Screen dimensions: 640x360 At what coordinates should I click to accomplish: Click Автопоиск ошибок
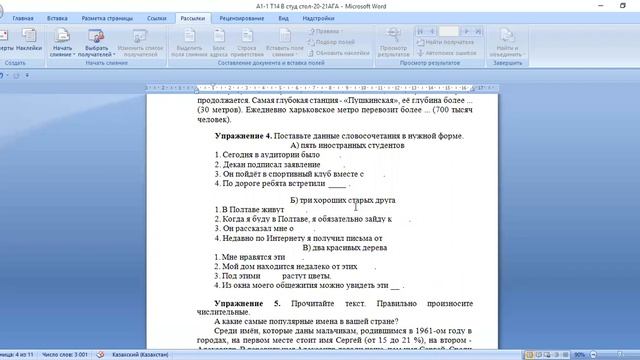pyautogui.click(x=447, y=53)
